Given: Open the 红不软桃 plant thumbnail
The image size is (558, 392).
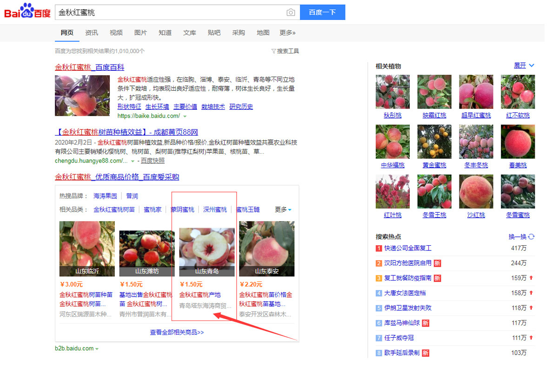Looking at the screenshot, I should [518, 92].
